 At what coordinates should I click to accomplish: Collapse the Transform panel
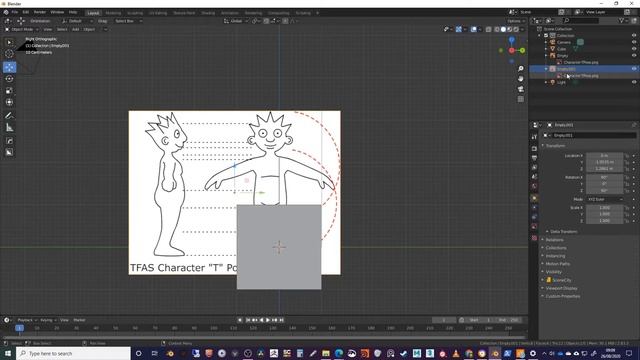point(555,146)
